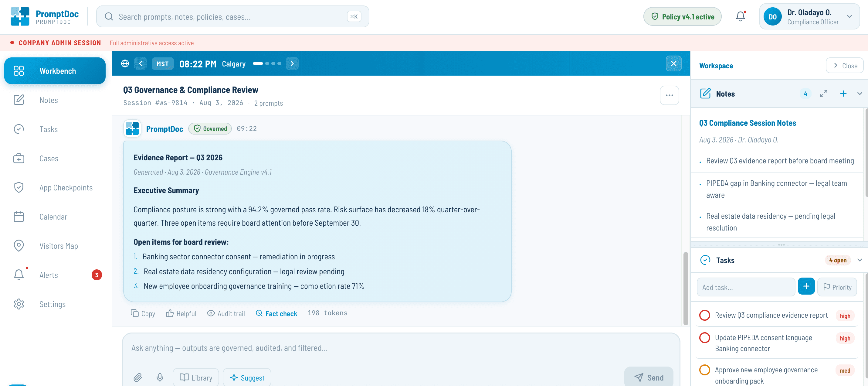868x386 pixels.
Task: Run Fact check on the report
Action: (276, 313)
